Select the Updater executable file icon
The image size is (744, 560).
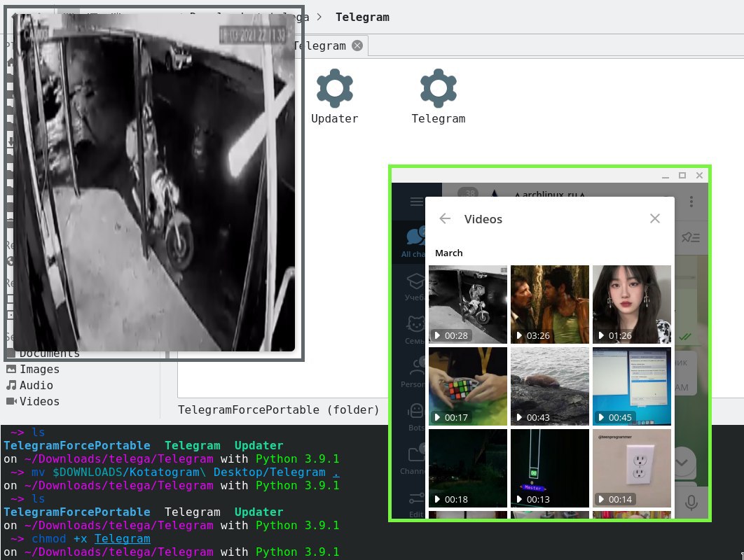tap(335, 89)
